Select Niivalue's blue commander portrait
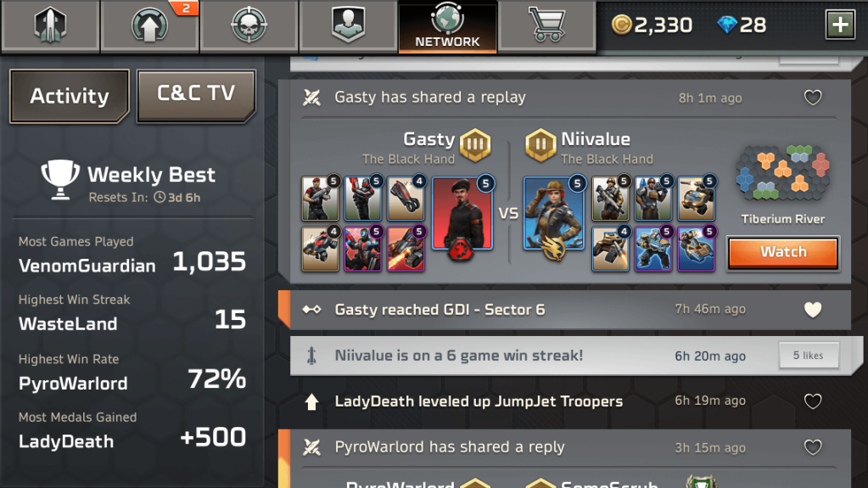The height and width of the screenshot is (488, 868). click(x=553, y=216)
